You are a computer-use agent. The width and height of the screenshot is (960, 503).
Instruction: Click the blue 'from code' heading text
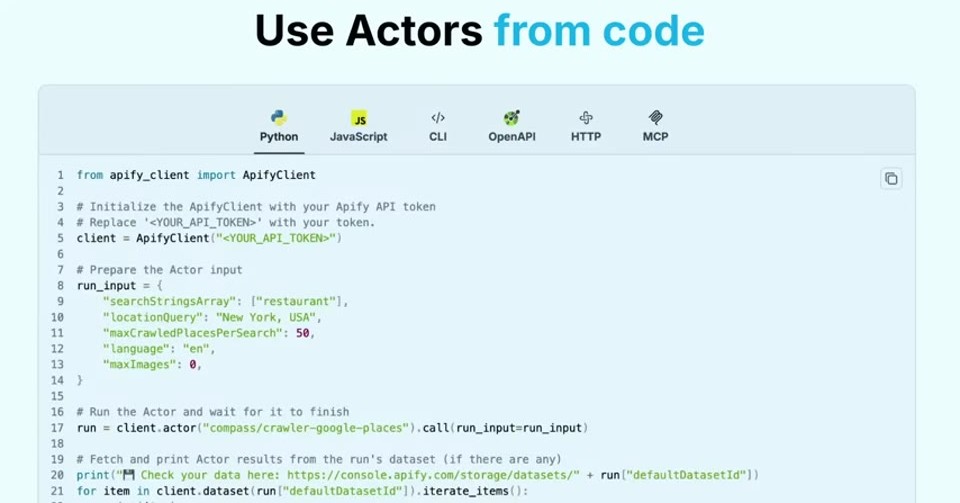pos(599,31)
